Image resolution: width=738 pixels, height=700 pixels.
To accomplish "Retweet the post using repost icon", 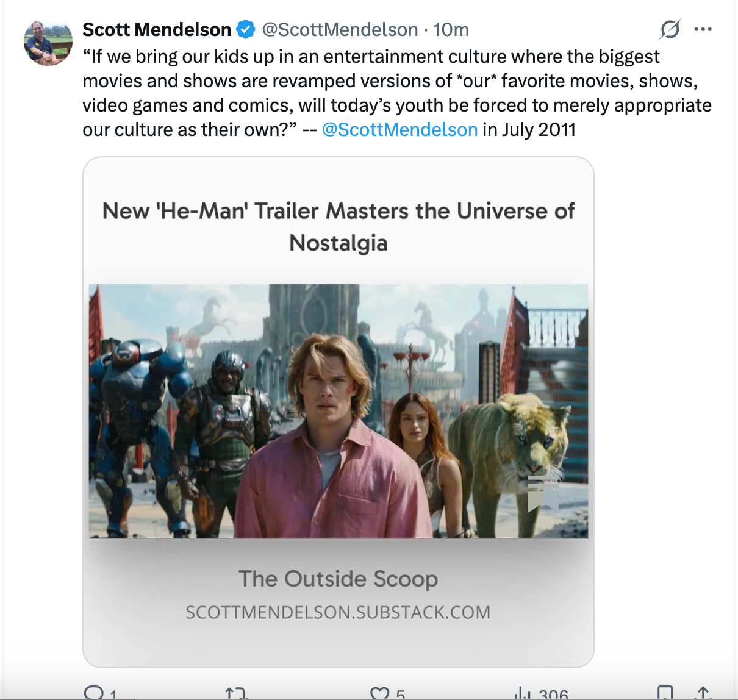I will tap(235, 693).
